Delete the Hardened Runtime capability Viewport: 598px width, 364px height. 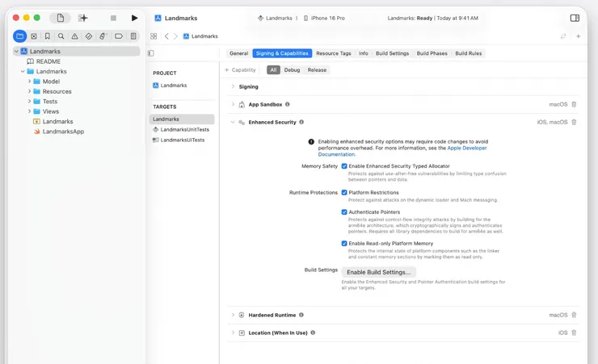pyautogui.click(x=574, y=315)
